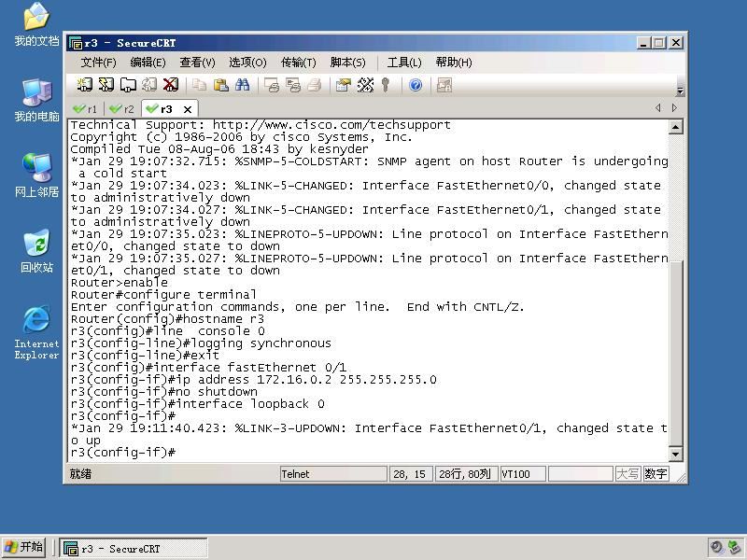Click the terminal scrollbar up arrow

point(675,127)
